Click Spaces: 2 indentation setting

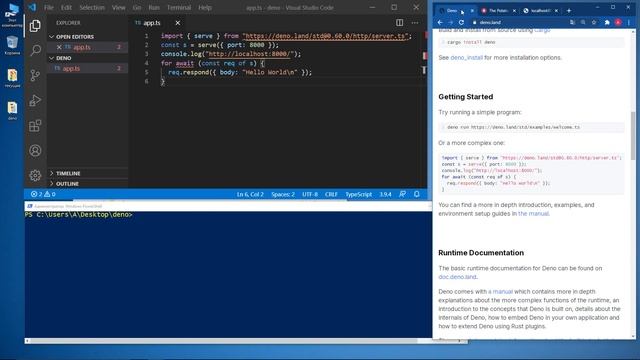283,194
